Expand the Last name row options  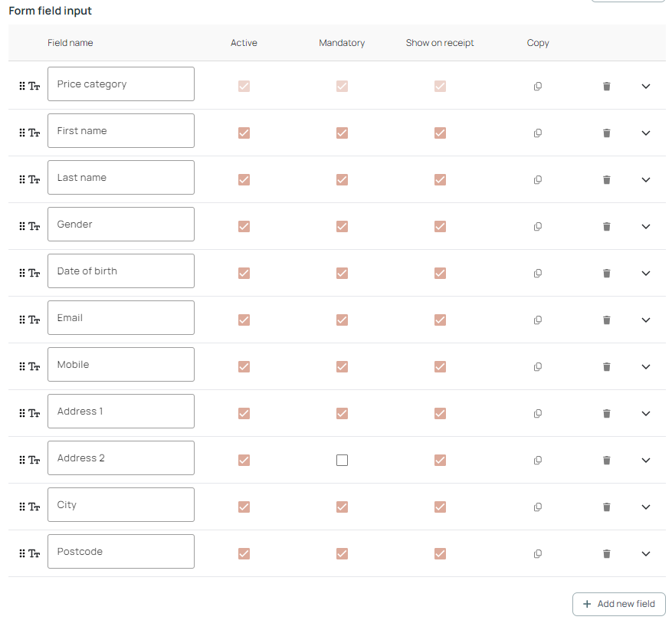click(x=645, y=180)
